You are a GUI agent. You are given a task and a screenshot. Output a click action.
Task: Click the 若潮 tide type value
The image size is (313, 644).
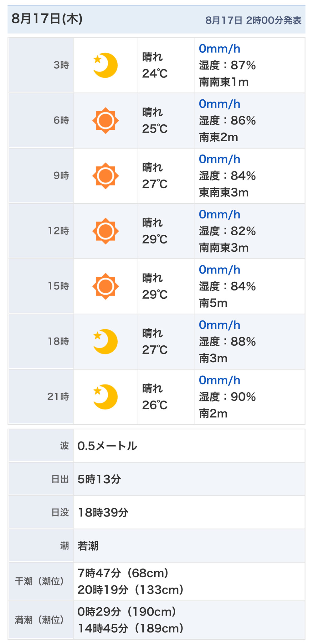click(x=88, y=546)
